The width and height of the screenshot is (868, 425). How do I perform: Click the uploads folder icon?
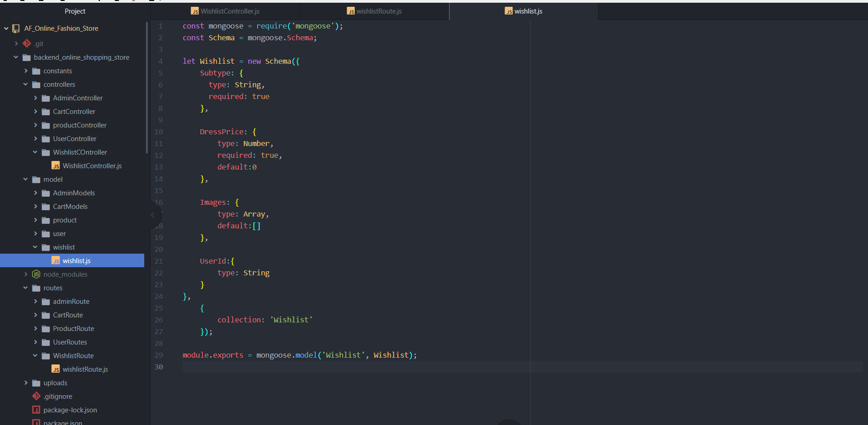(36, 383)
